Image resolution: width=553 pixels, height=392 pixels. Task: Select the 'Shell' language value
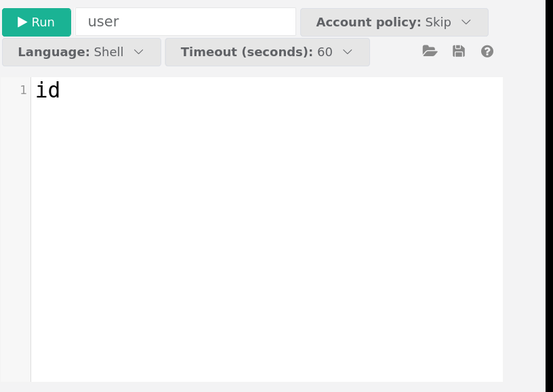pyautogui.click(x=108, y=52)
